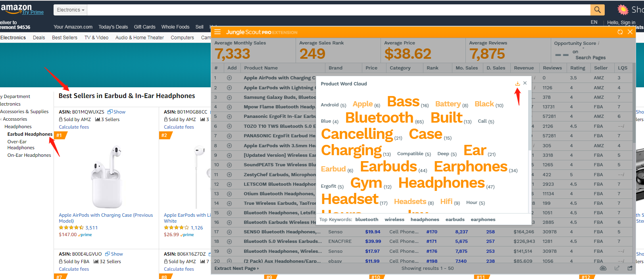
Task: Add TOZO T10 TWS row to tracker
Action: (x=229, y=126)
